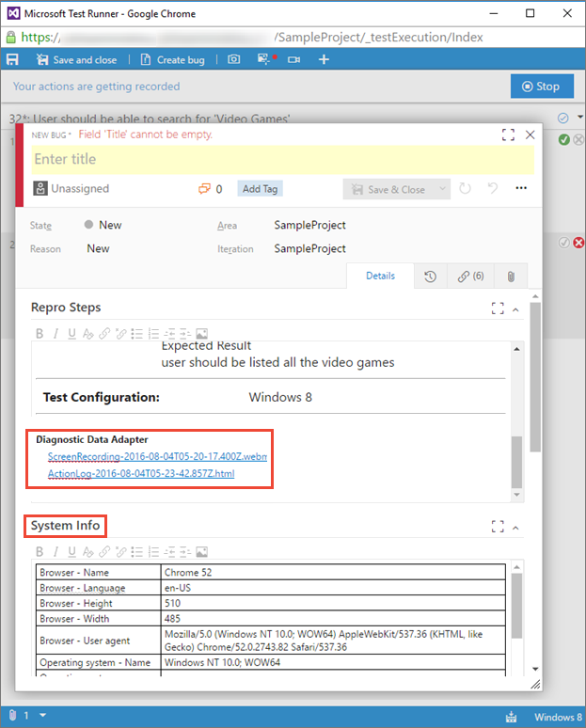Mark step one as passed
586x728 pixels.
coord(564,140)
